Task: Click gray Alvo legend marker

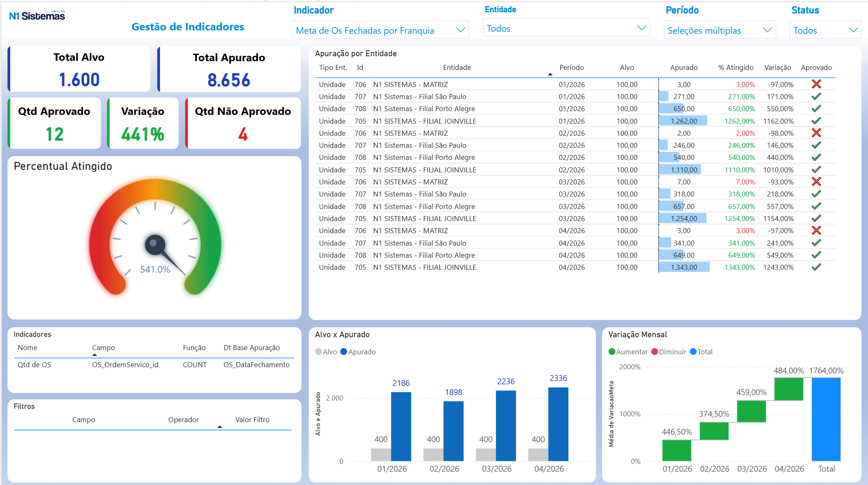Action: (319, 352)
